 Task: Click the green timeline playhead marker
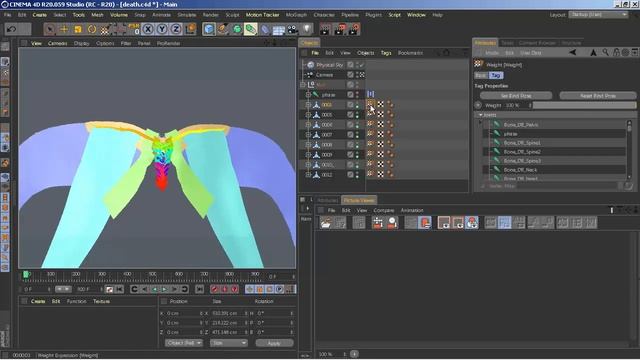pyautogui.click(x=26, y=274)
